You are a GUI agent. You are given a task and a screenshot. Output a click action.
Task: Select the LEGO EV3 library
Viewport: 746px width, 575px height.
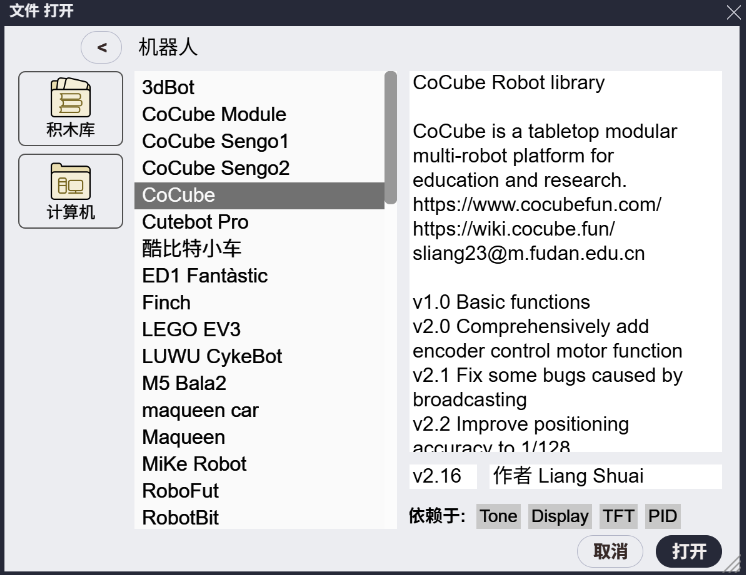point(191,329)
